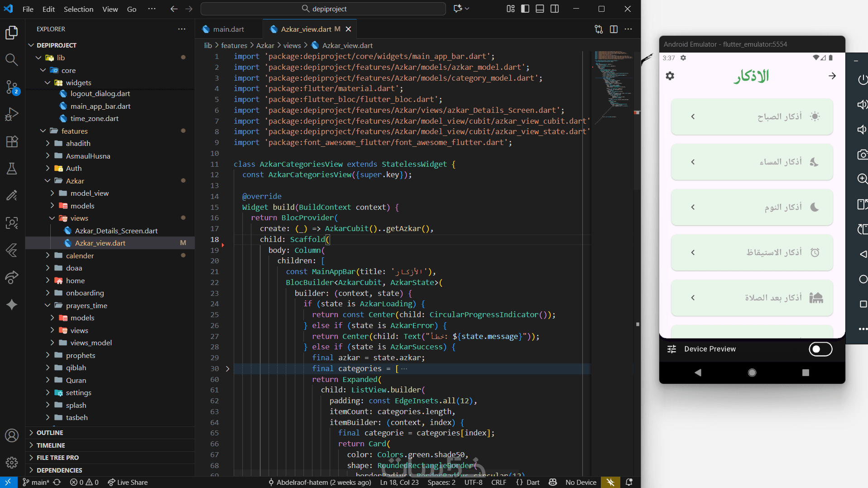The height and width of the screenshot is (488, 868).
Task: Open Azkar_Details_Screen.dart file
Action: (x=116, y=231)
